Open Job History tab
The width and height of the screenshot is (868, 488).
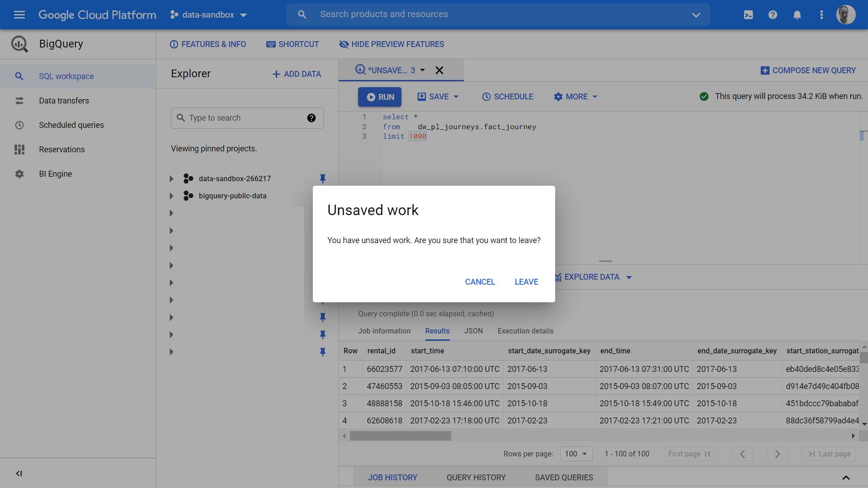pyautogui.click(x=392, y=478)
